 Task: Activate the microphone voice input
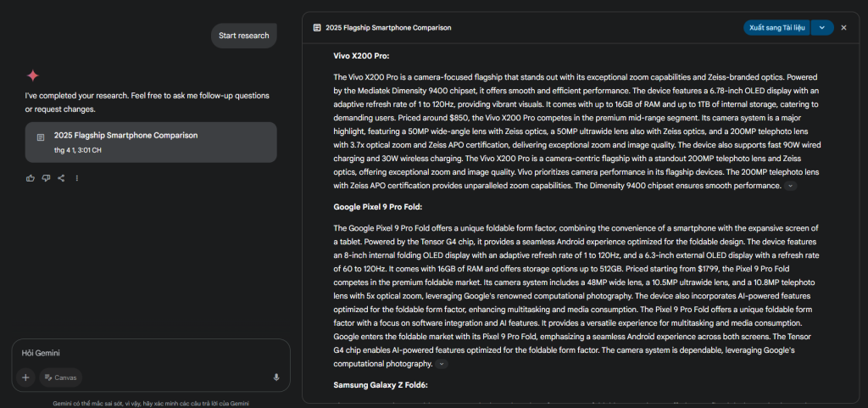coord(276,377)
